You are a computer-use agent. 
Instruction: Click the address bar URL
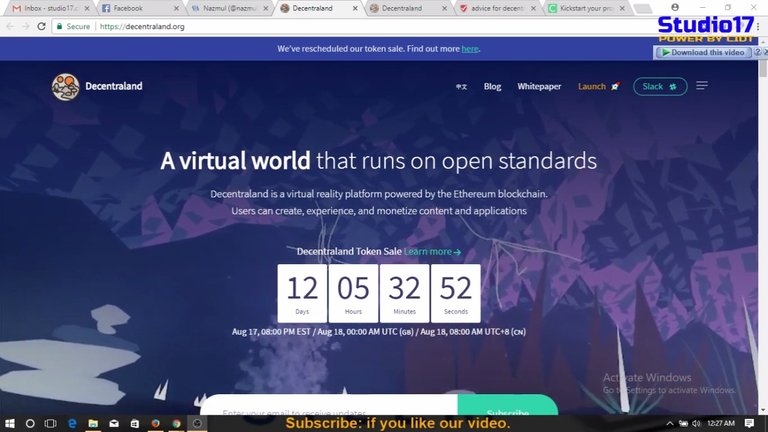click(142, 26)
